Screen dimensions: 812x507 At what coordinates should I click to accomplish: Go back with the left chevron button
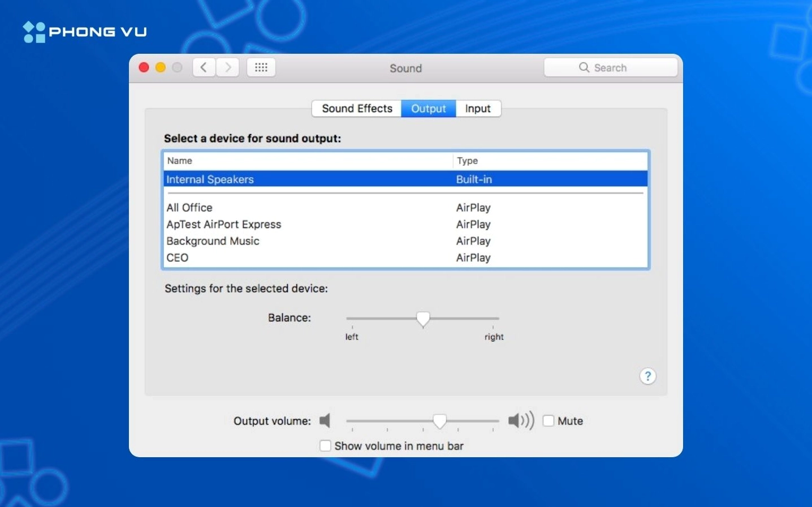pyautogui.click(x=204, y=67)
